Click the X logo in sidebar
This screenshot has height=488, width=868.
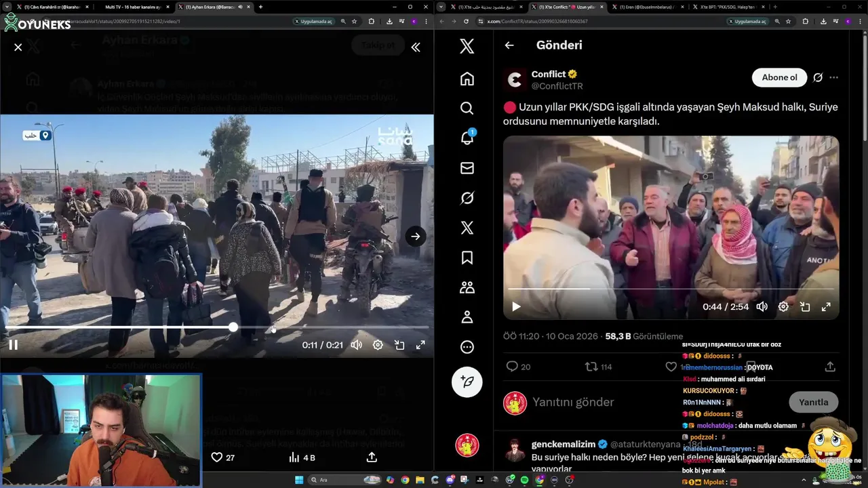pyautogui.click(x=467, y=46)
